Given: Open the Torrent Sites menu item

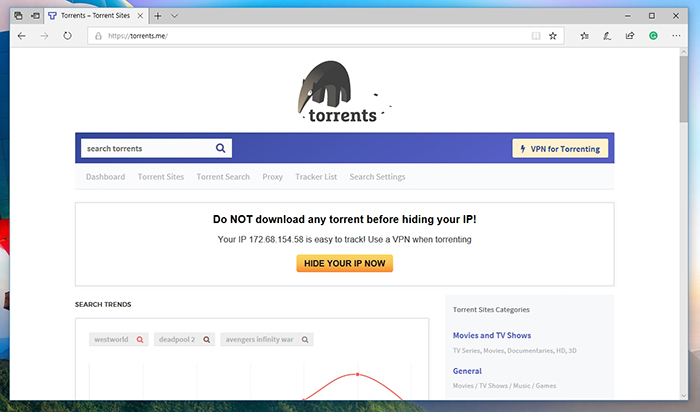Looking at the screenshot, I should pyautogui.click(x=161, y=177).
